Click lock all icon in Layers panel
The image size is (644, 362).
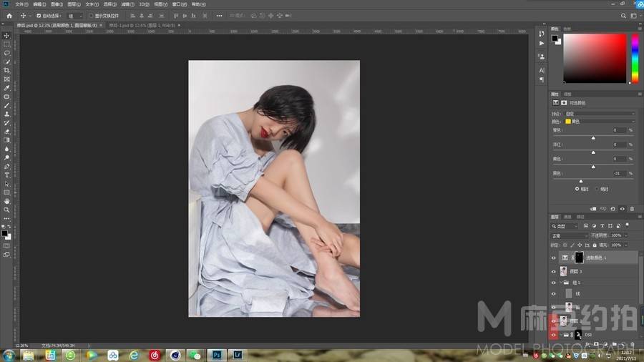(595, 245)
